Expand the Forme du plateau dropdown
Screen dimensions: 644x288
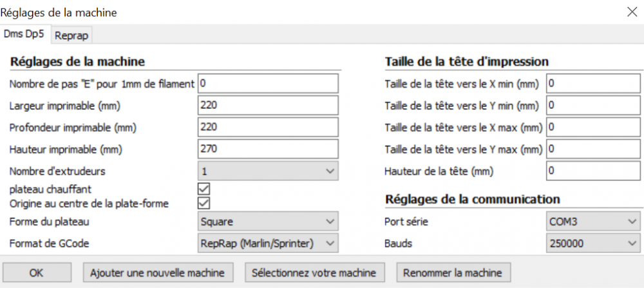268,222
